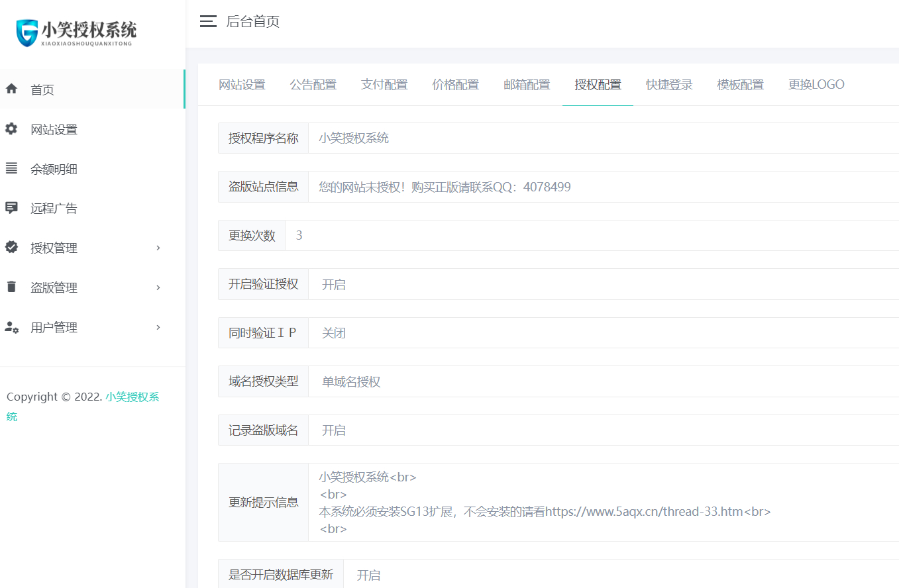Open 网站设置 in the sidebar
This screenshot has height=588, width=899.
pyautogui.click(x=92, y=129)
